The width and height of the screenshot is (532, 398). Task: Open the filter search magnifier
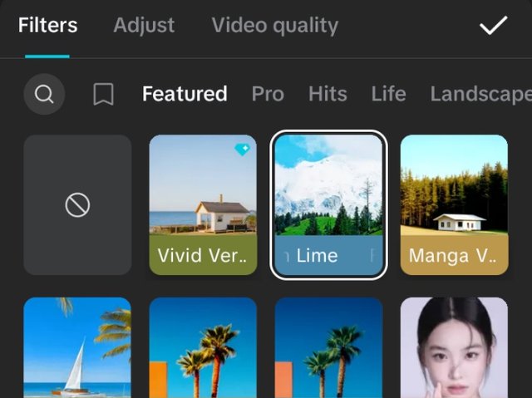click(44, 94)
